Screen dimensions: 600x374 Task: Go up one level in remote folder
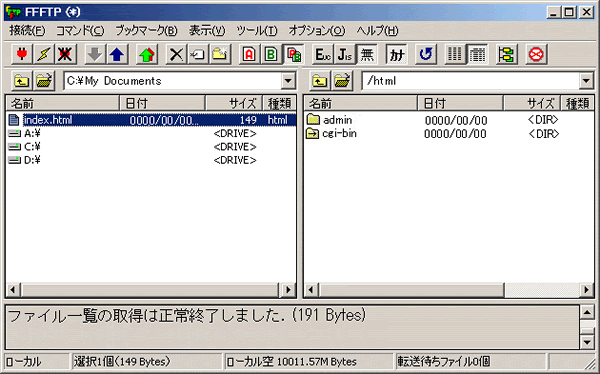320,81
